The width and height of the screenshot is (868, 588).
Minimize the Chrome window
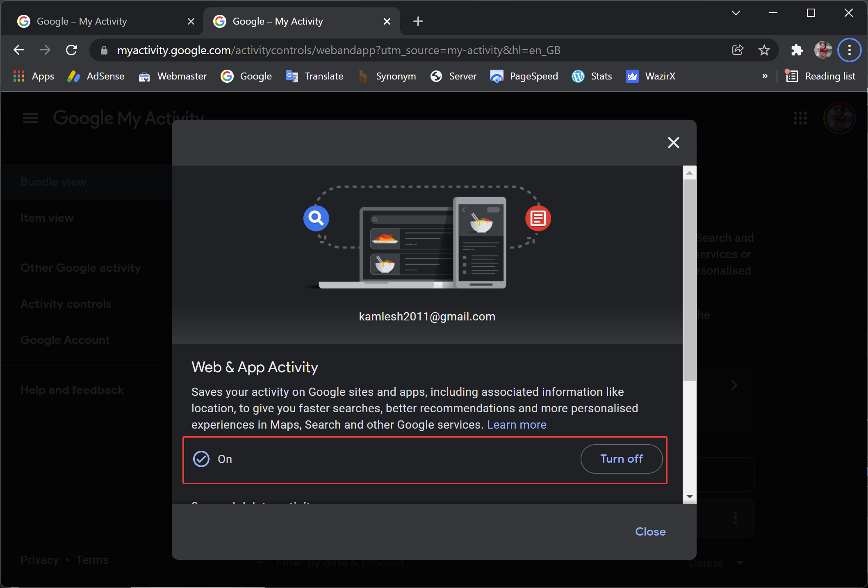773,13
